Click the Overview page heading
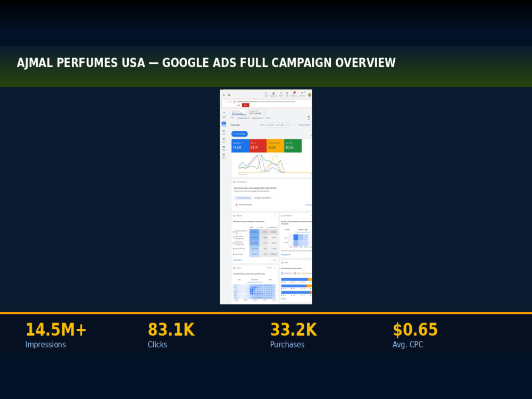This screenshot has width=532, height=399. pos(235,125)
